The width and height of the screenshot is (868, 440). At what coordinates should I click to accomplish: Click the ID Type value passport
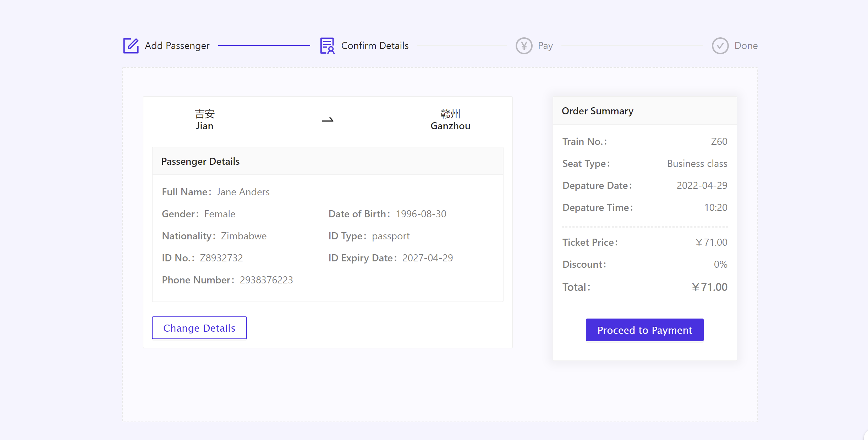391,237
